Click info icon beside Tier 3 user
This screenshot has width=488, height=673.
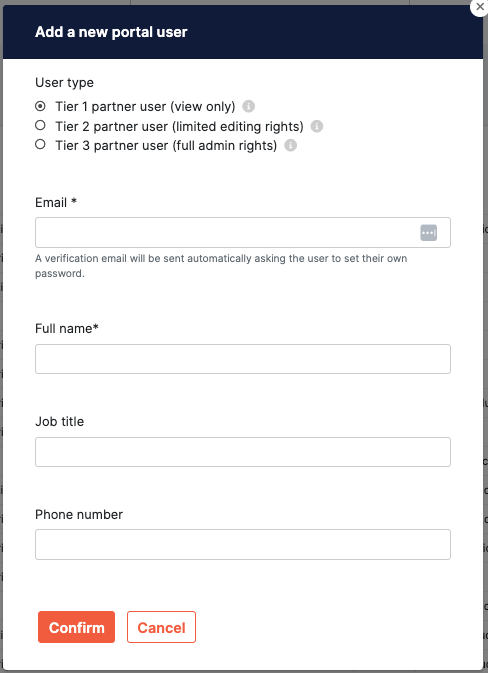click(291, 146)
